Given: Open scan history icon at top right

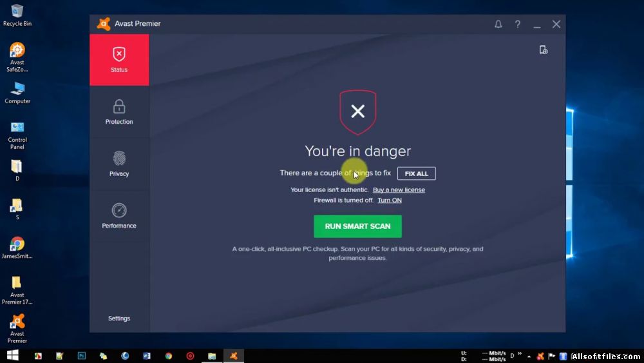Looking at the screenshot, I should 544,50.
